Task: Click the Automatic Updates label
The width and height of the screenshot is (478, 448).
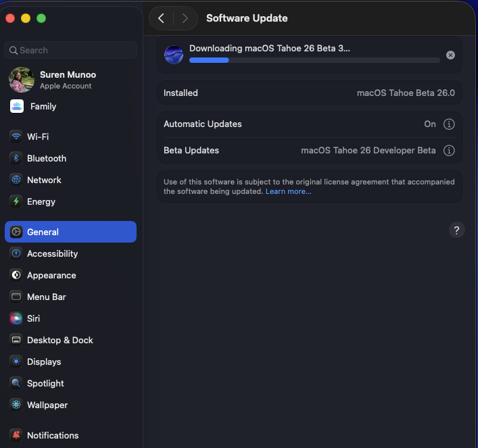Action: [203, 124]
